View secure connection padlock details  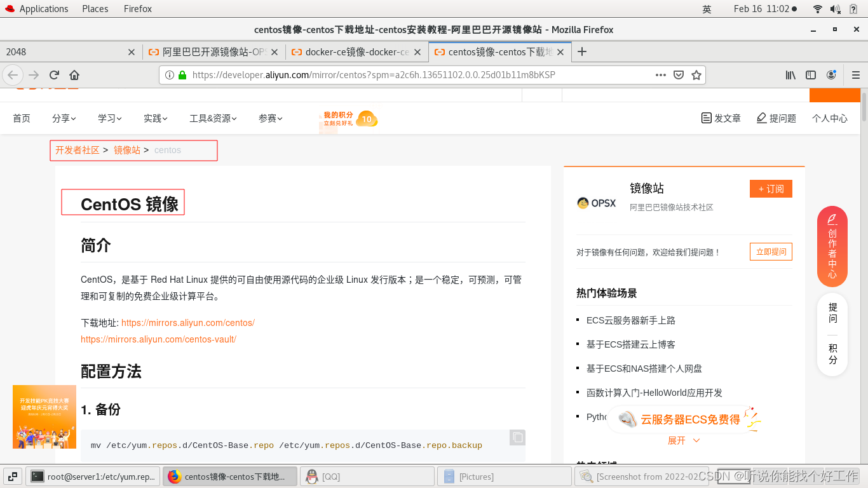point(182,75)
